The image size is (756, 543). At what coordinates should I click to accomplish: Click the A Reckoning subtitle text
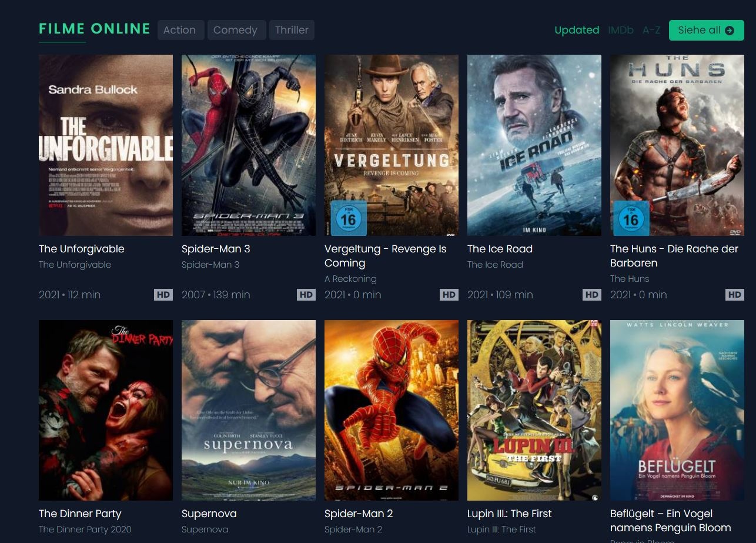350,279
